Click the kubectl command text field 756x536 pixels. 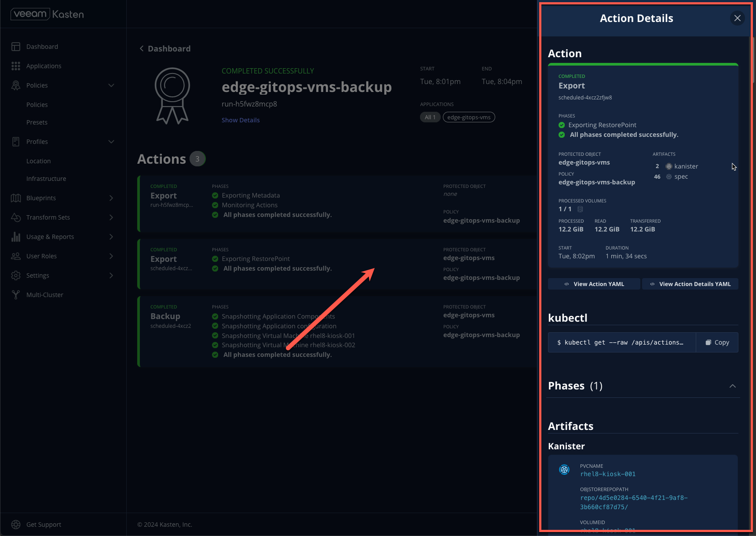pyautogui.click(x=622, y=342)
